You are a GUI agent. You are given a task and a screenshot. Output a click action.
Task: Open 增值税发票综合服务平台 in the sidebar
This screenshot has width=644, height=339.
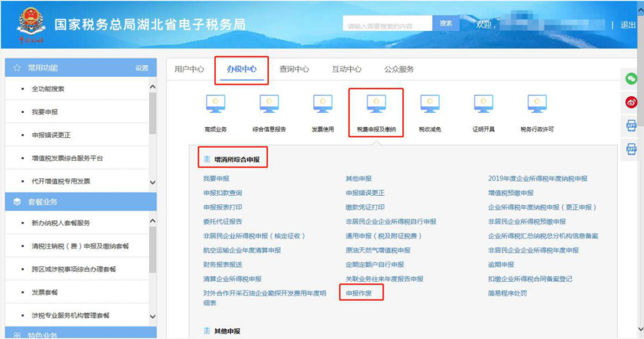67,158
